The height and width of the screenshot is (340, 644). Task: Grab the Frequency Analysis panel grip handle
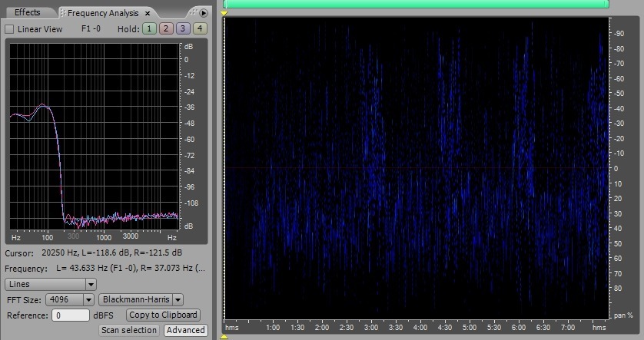coord(63,13)
